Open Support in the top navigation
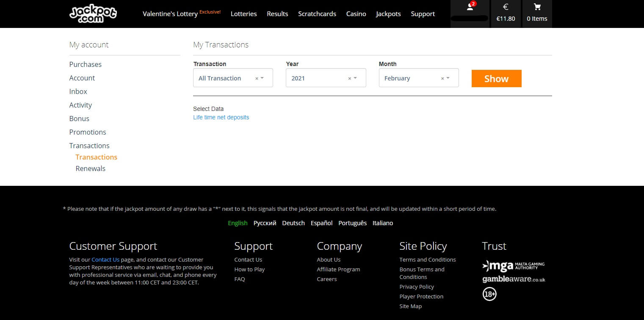The width and height of the screenshot is (644, 320). pyautogui.click(x=423, y=14)
